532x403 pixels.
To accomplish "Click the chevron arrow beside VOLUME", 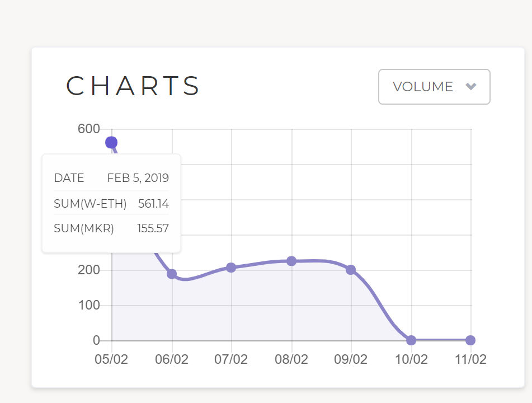I will pos(471,86).
